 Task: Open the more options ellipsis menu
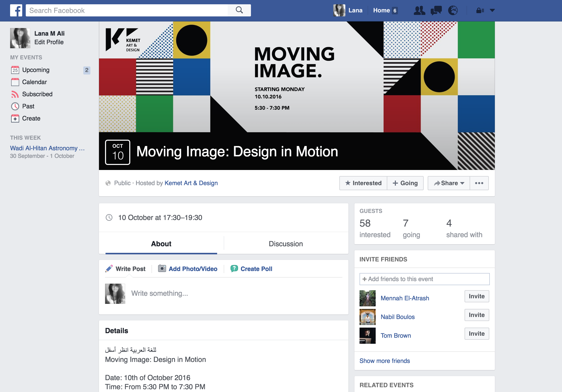(479, 183)
